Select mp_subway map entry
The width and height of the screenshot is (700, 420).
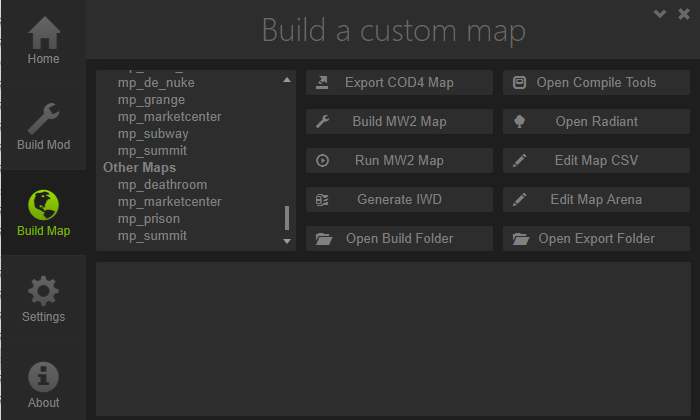[x=153, y=134]
